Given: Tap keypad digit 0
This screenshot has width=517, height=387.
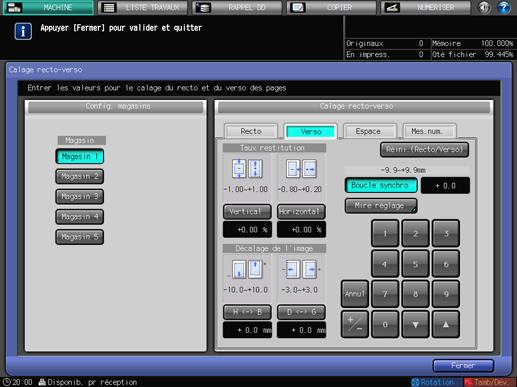Looking at the screenshot, I should pos(385,324).
